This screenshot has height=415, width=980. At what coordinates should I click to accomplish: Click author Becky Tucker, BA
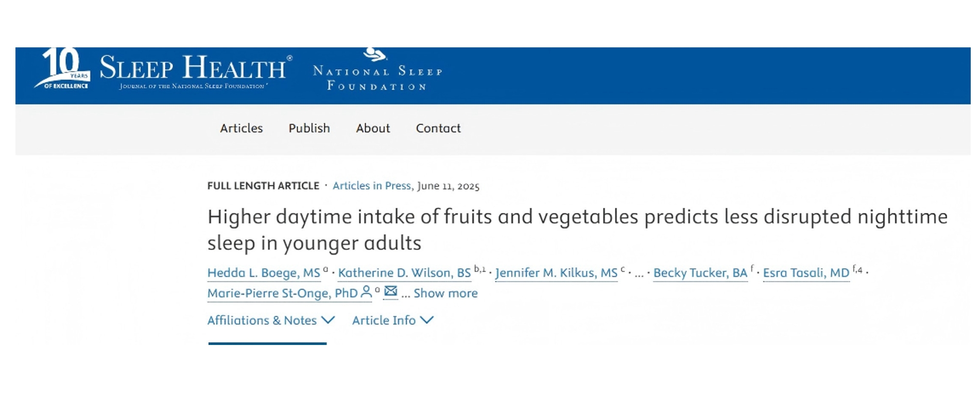(x=700, y=273)
